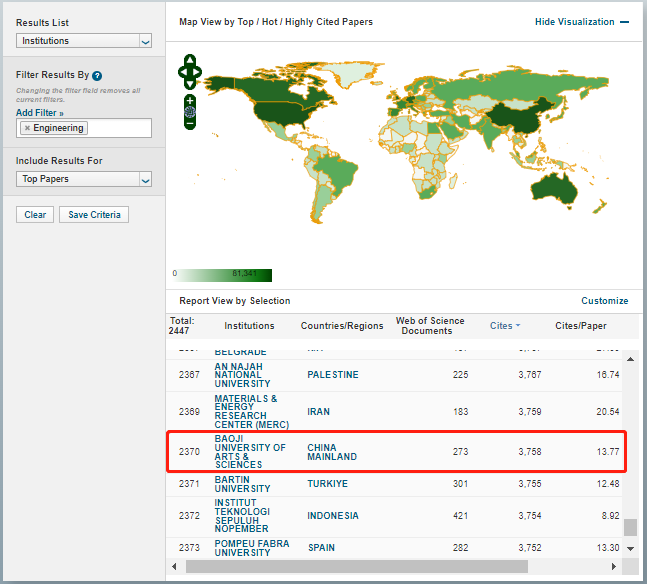Click the map zoom in plus button
Screen dimensions: 647x584
click(x=190, y=101)
